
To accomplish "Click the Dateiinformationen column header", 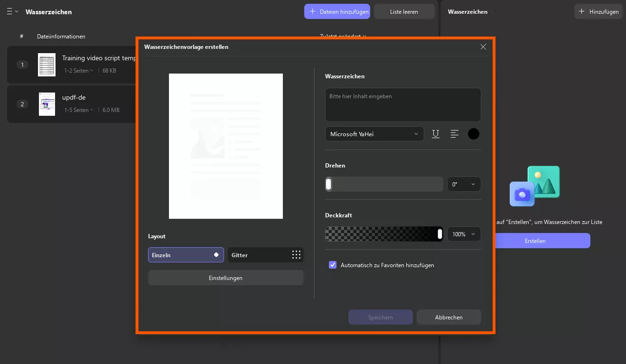I will tap(61, 37).
